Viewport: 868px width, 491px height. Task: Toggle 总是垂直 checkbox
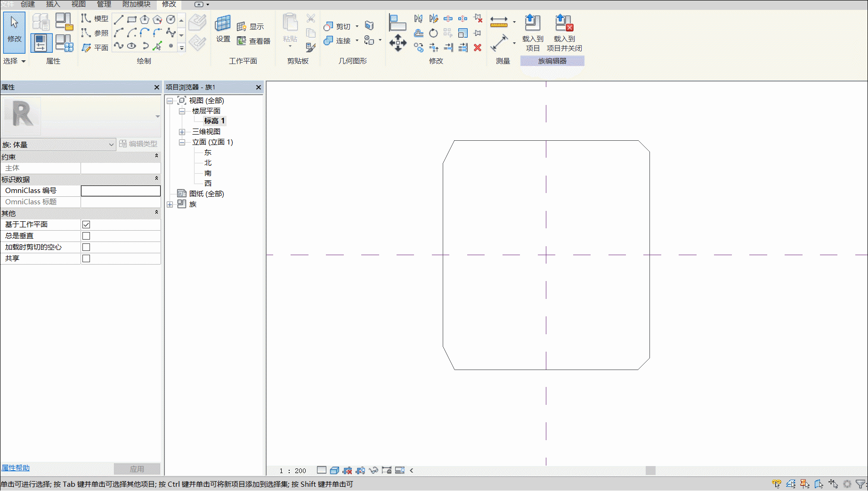[x=86, y=236]
